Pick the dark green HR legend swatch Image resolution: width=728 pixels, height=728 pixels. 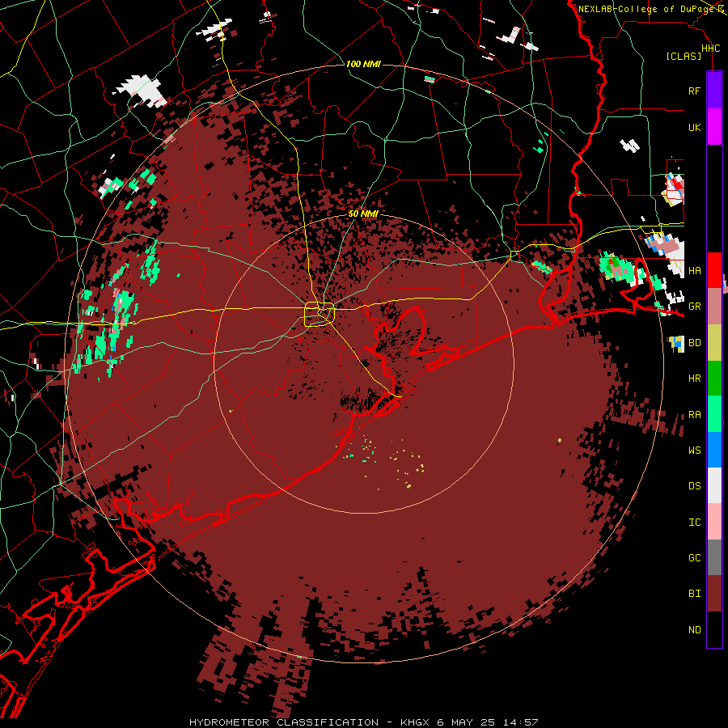click(x=714, y=379)
